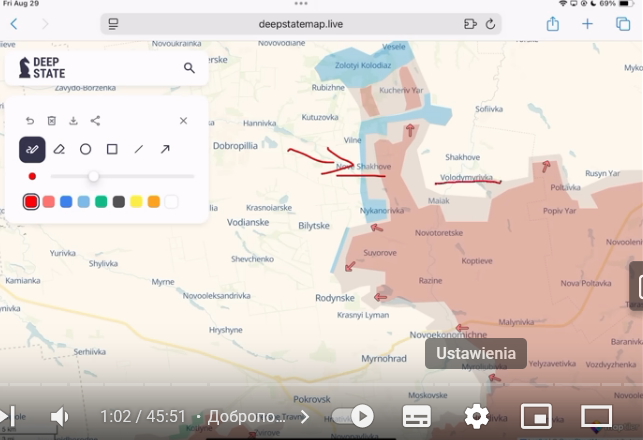Open the Safari tabs overview

[623, 24]
